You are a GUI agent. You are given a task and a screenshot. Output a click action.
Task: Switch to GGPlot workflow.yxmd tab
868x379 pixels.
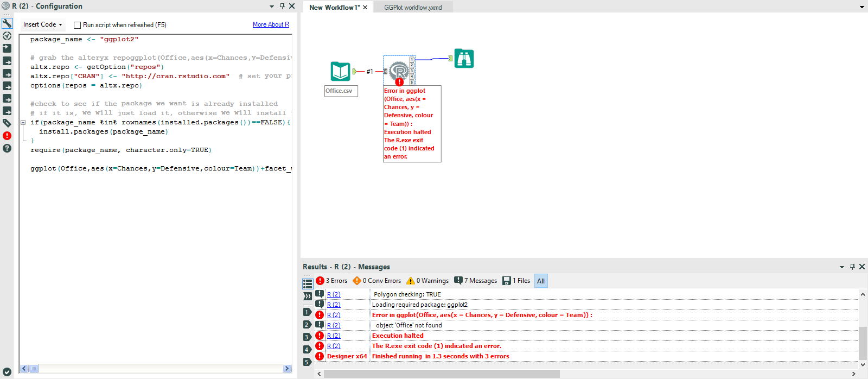point(413,8)
